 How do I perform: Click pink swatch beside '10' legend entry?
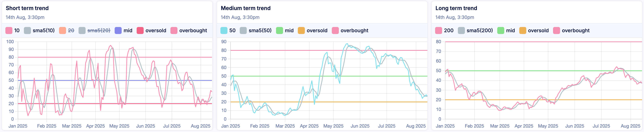click(9, 30)
